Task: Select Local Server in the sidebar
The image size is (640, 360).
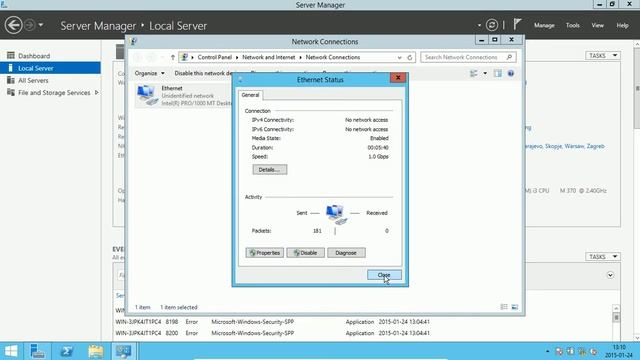Action: click(x=50, y=68)
